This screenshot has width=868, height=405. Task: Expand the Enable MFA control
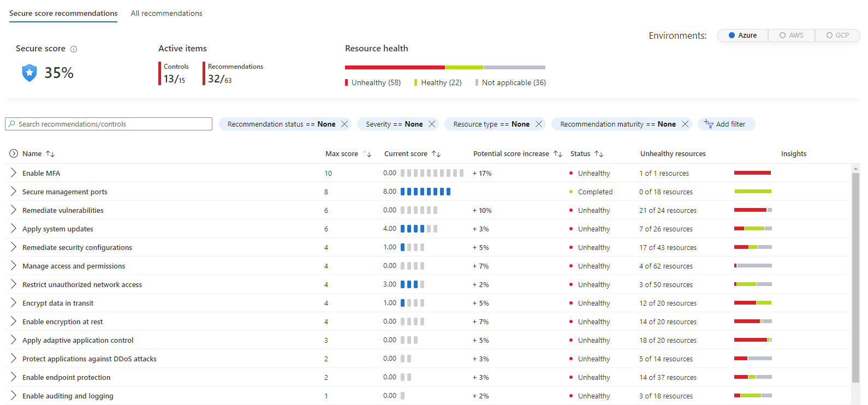(14, 173)
